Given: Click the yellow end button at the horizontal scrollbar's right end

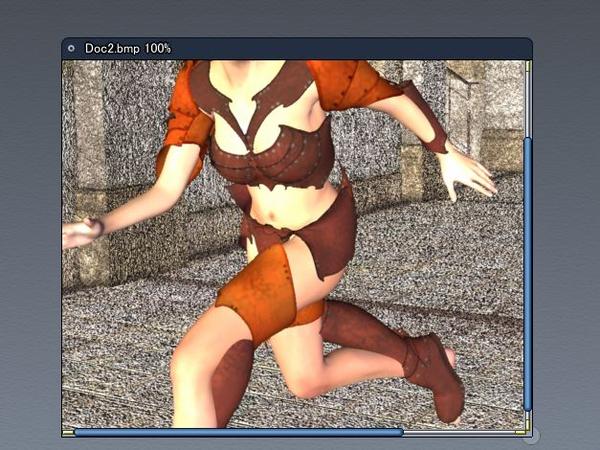Looking at the screenshot, I should click(520, 432).
